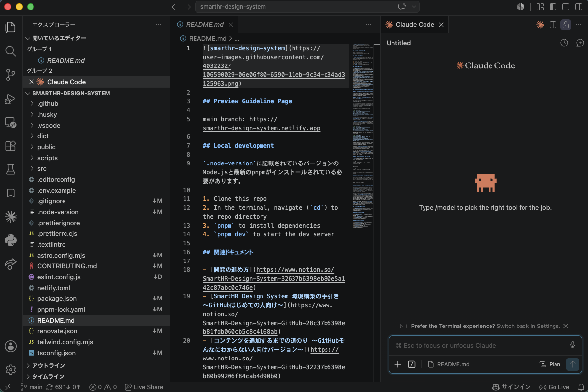Click the sync changes 691↓ 0↑ indicator
Image resolution: width=588 pixels, height=392 pixels.
click(x=64, y=387)
